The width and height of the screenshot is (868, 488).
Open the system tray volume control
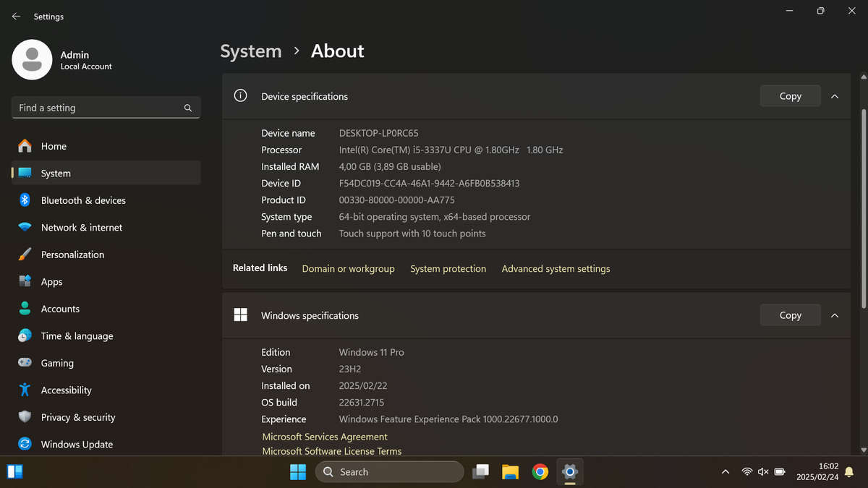click(x=763, y=471)
